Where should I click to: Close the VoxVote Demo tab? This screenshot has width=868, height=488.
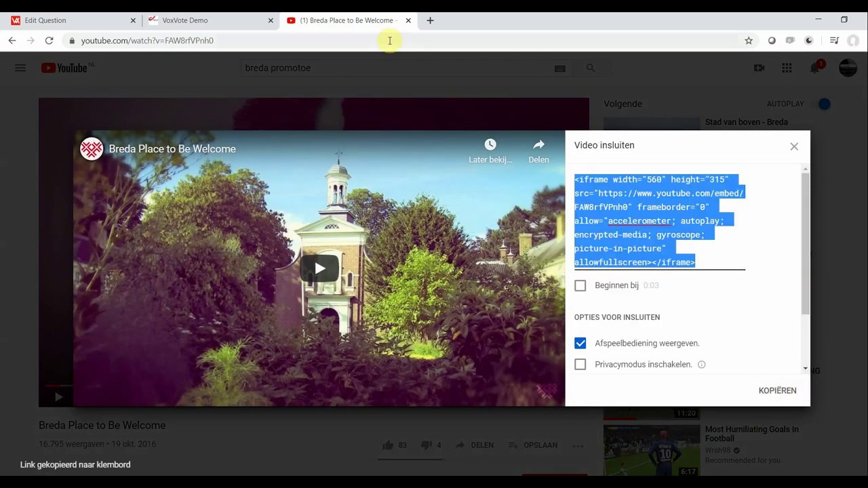(271, 20)
